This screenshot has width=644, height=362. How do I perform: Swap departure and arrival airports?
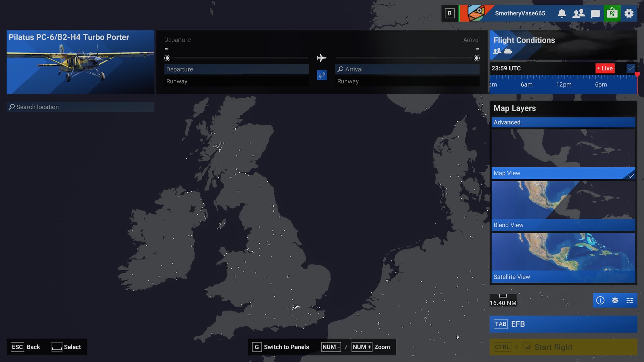tap(322, 75)
